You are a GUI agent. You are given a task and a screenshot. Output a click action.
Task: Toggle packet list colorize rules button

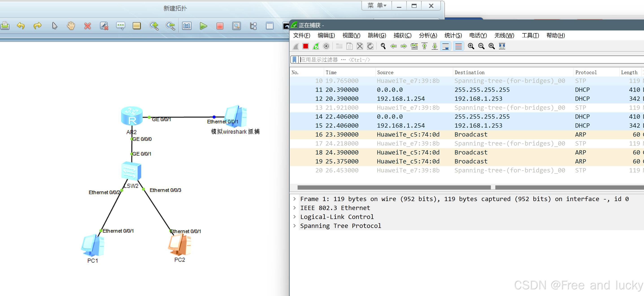pos(459,46)
